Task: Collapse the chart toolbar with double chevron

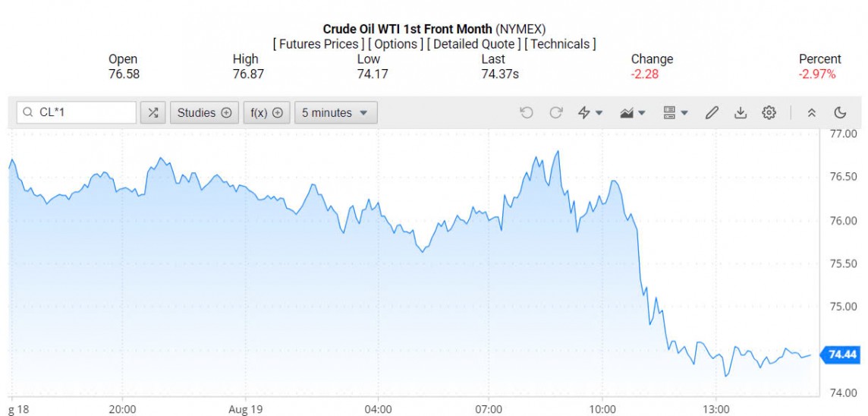Action: click(x=811, y=113)
